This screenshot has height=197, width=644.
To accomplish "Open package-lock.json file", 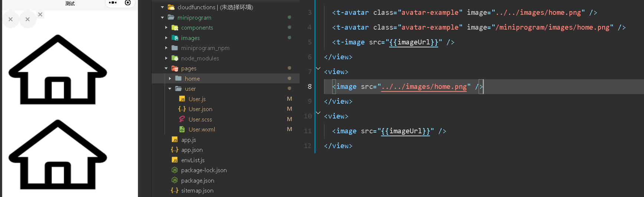I will [x=204, y=170].
